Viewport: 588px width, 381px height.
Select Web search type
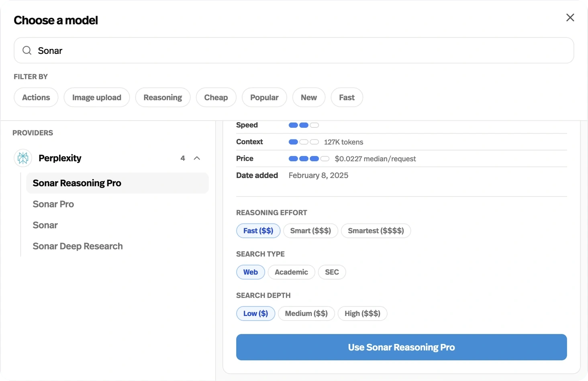[251, 272]
